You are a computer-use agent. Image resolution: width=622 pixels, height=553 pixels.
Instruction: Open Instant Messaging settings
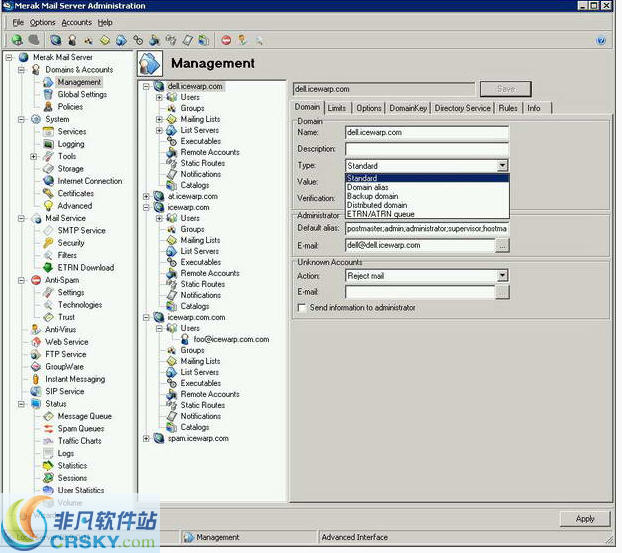pos(75,379)
